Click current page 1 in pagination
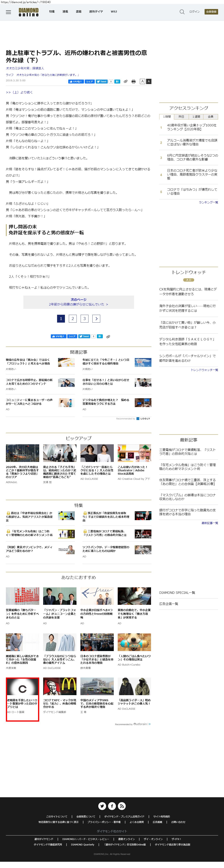The image size is (224, 868). tap(61, 318)
